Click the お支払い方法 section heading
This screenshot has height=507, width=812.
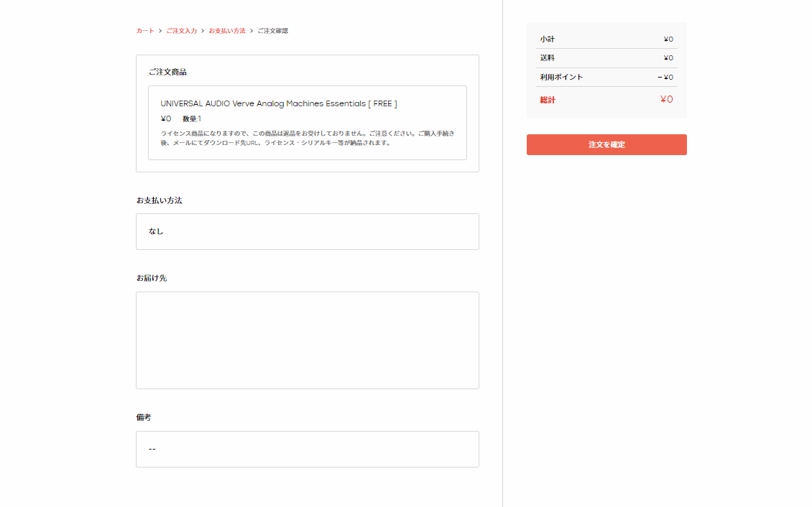tap(159, 200)
